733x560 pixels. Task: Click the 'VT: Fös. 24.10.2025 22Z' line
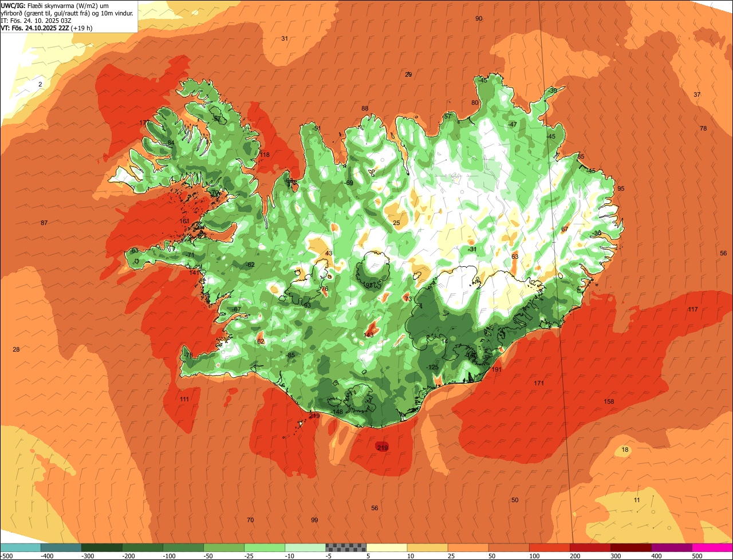47,28
